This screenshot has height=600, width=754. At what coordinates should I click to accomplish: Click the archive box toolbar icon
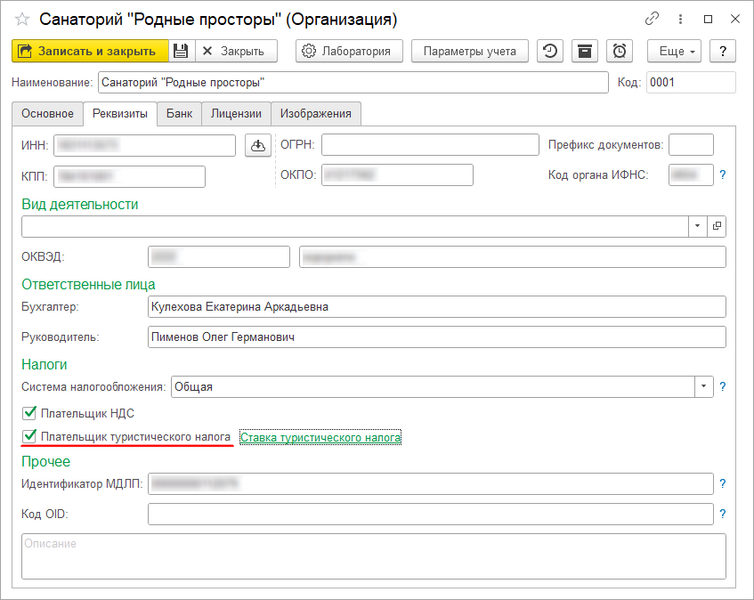(585, 51)
